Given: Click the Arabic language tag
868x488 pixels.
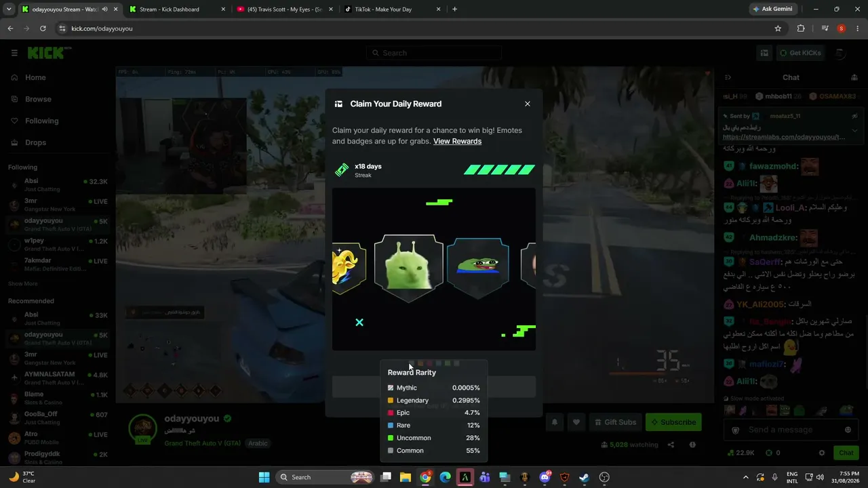Looking at the screenshot, I should [x=258, y=443].
